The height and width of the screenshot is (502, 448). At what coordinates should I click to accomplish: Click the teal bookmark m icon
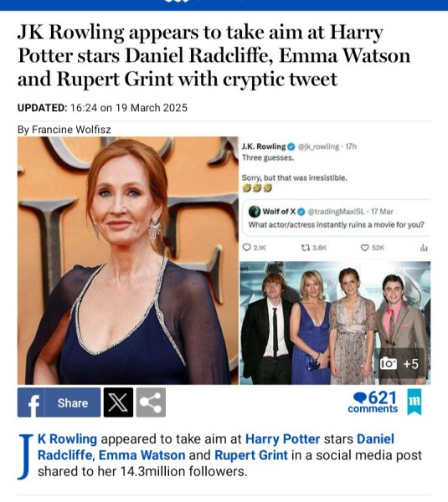(x=415, y=402)
